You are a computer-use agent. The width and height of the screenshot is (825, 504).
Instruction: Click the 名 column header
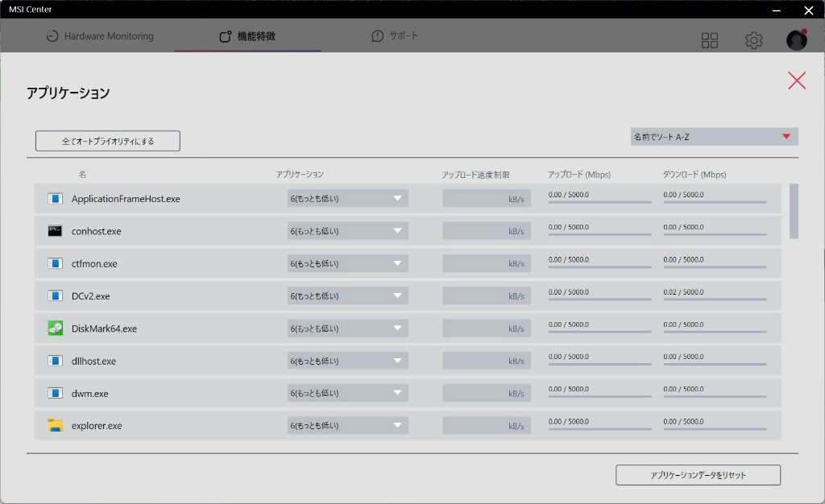point(82,175)
